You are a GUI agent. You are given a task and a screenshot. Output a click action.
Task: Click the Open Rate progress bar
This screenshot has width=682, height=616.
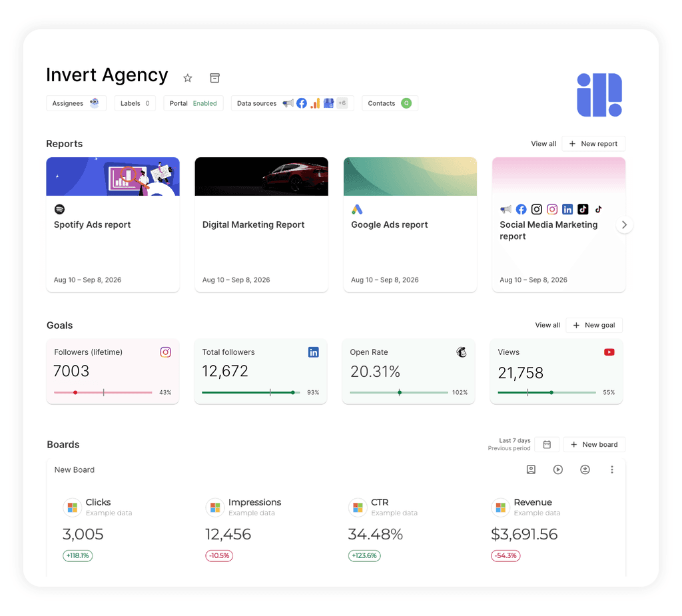pyautogui.click(x=399, y=392)
